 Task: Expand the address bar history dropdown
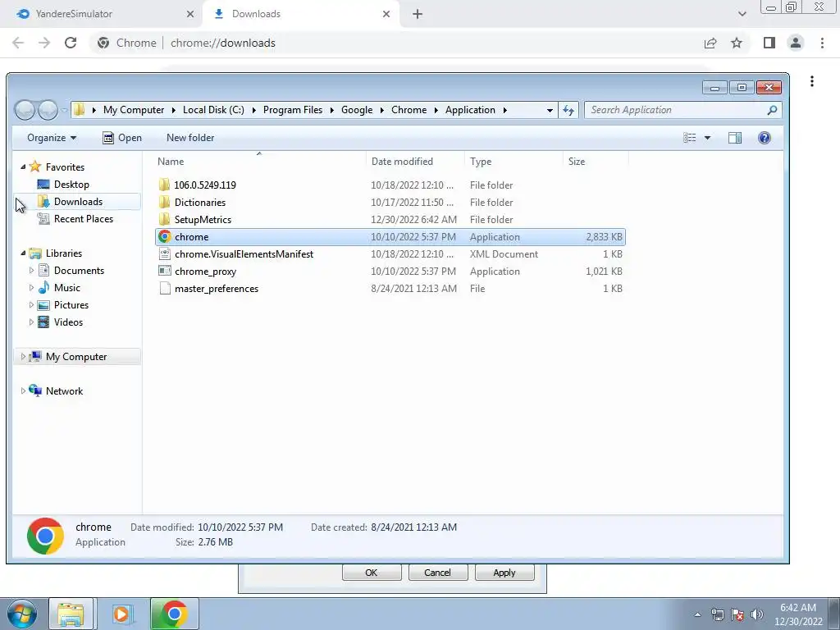(550, 110)
